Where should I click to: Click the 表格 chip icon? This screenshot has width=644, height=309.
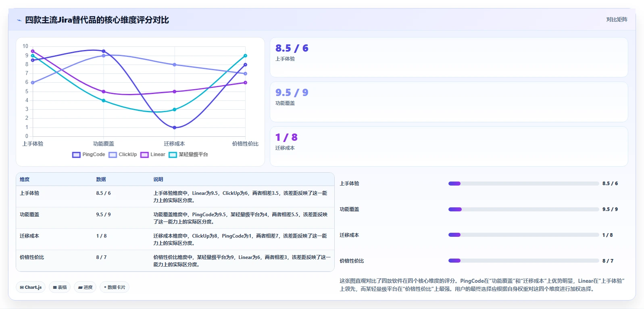point(55,288)
